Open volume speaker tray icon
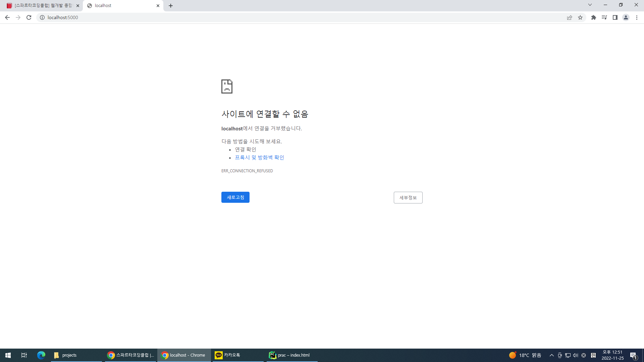644x362 pixels. tap(576, 355)
